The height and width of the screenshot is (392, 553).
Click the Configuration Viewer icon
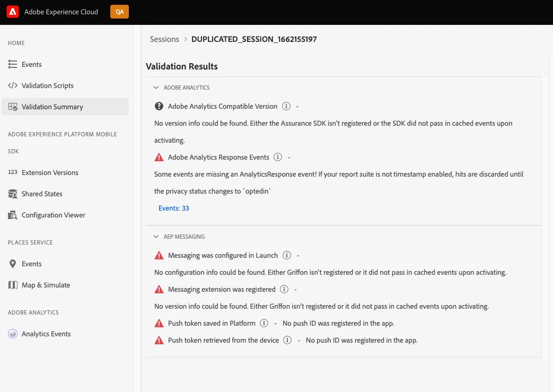click(13, 215)
